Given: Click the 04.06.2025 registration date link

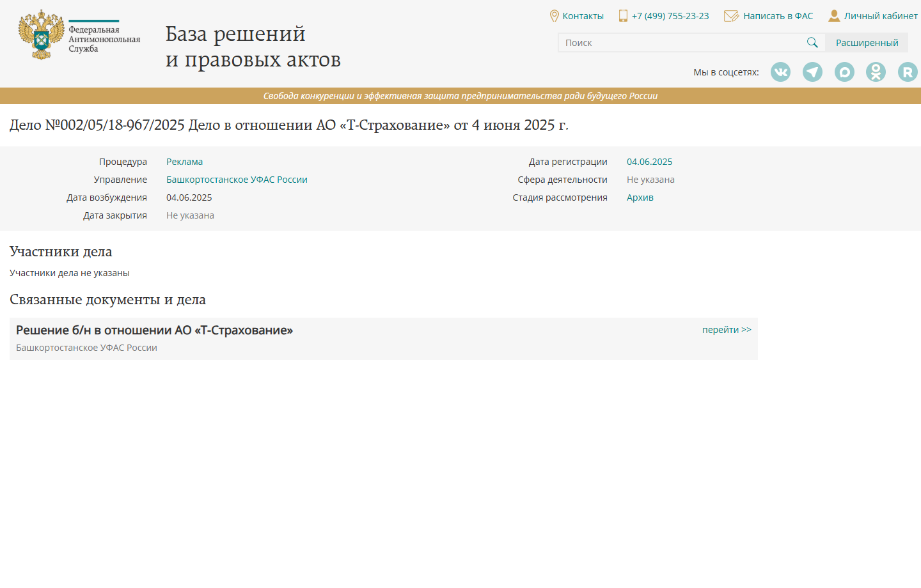Looking at the screenshot, I should coord(649,162).
